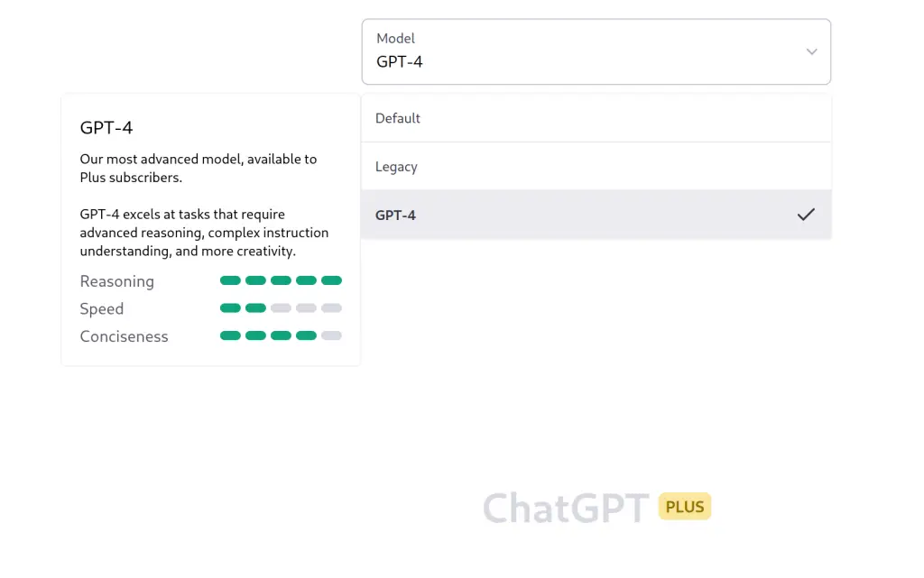Click the 'Model' field label
The height and width of the screenshot is (578, 924).
(395, 39)
